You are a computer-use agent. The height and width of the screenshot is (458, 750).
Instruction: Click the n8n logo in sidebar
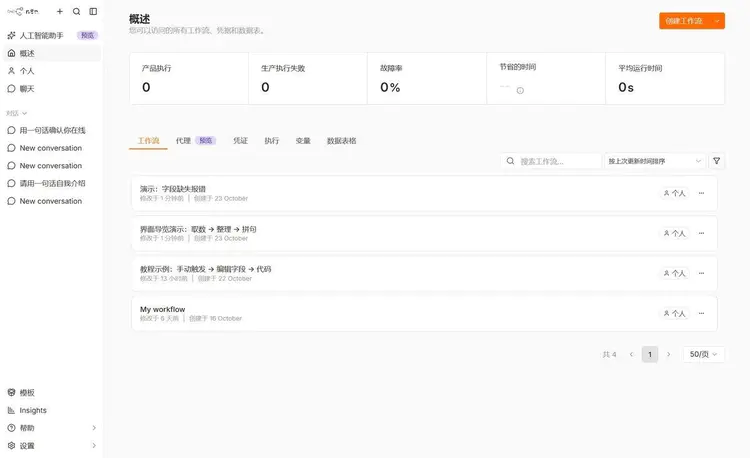(x=22, y=11)
